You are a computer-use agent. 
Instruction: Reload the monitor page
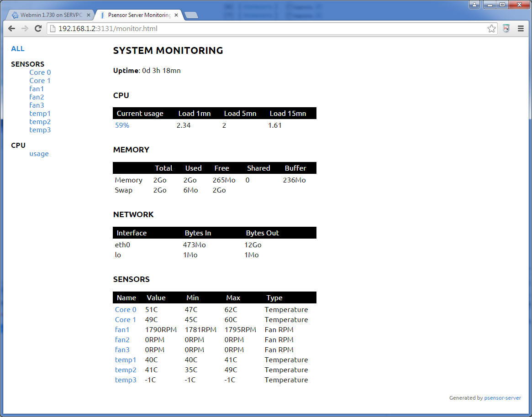pyautogui.click(x=38, y=28)
